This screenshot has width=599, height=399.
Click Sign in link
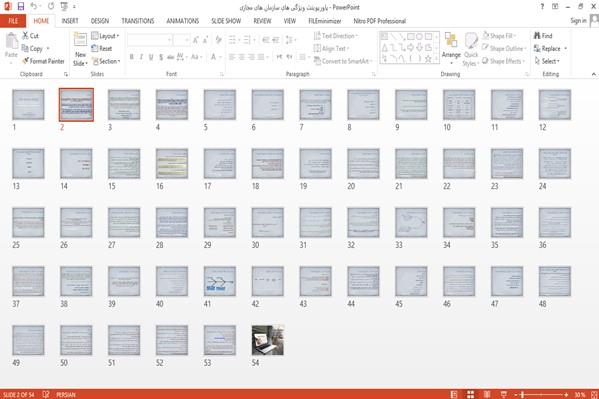pos(578,21)
